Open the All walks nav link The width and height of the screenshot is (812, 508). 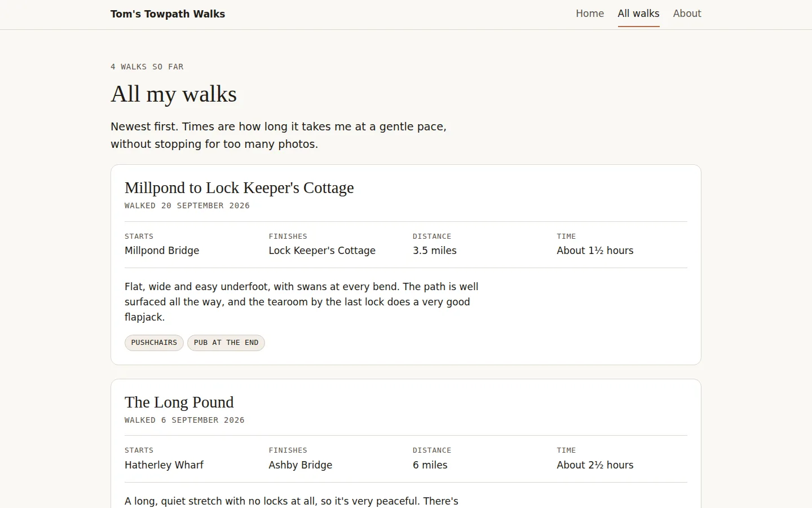[638, 14]
